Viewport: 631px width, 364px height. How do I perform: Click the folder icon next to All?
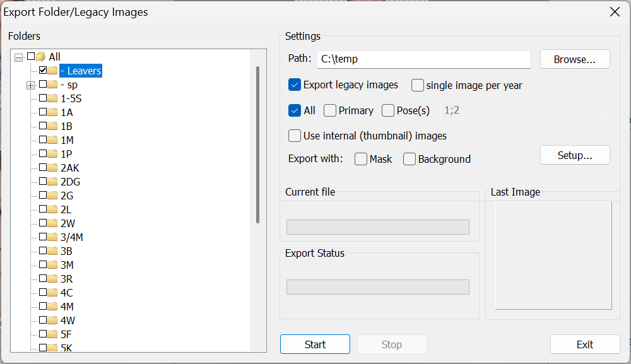(x=41, y=57)
